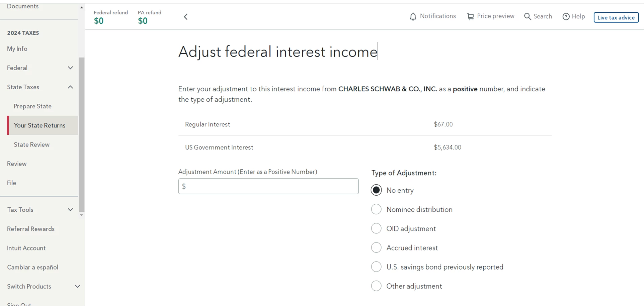Select the Other adjustment radio button

376,286
